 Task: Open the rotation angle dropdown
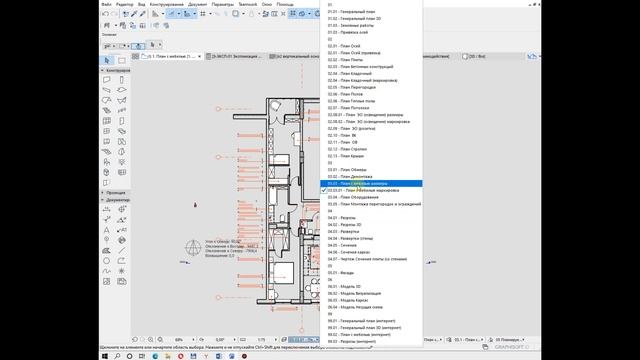pyautogui.click(x=234, y=340)
